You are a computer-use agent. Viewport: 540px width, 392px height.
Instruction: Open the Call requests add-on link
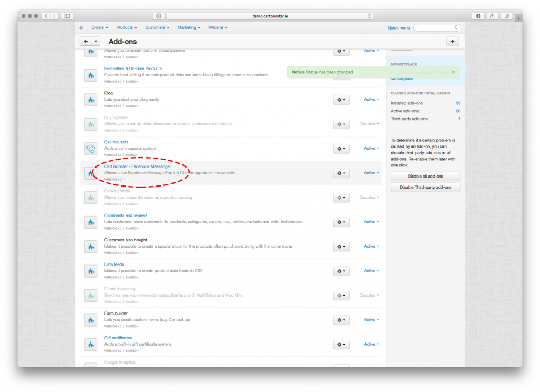(116, 142)
